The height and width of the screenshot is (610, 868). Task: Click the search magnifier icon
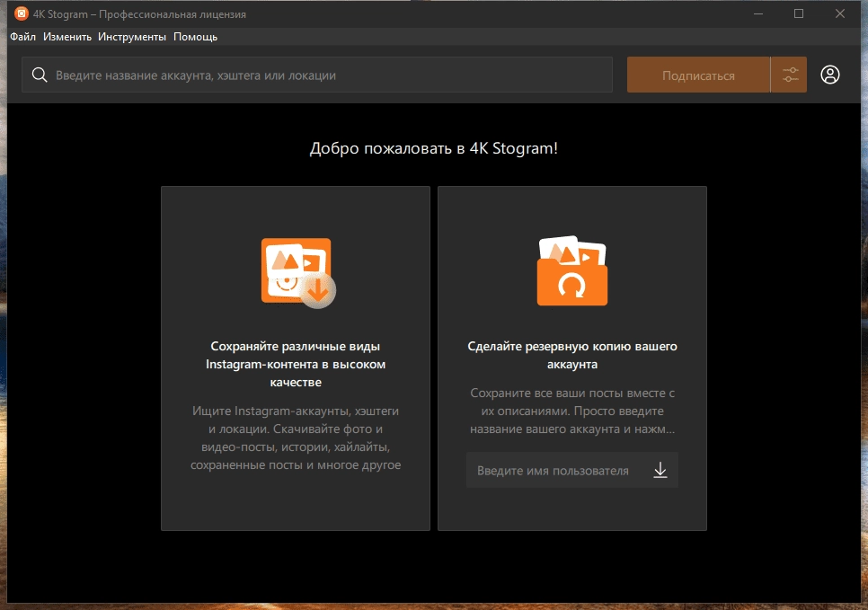point(40,75)
